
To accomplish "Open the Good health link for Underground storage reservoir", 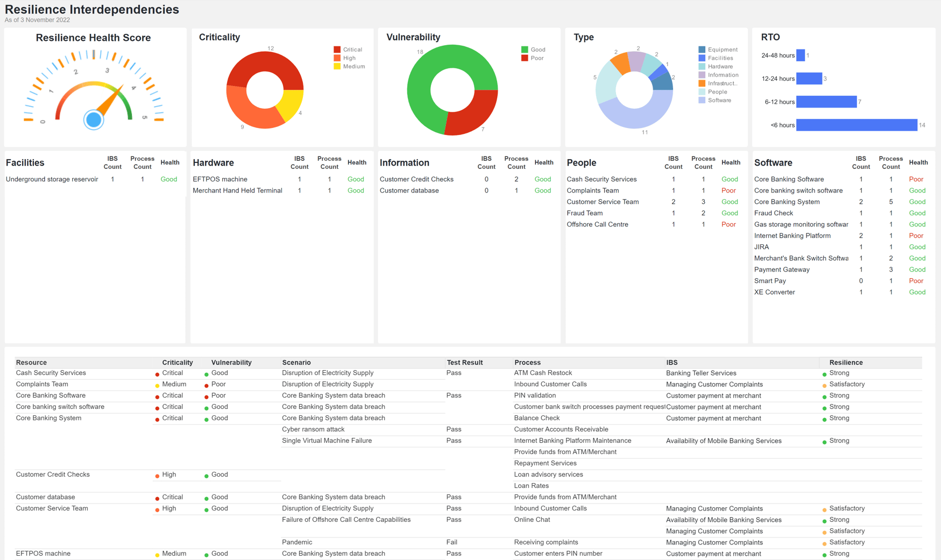I will pyautogui.click(x=169, y=179).
